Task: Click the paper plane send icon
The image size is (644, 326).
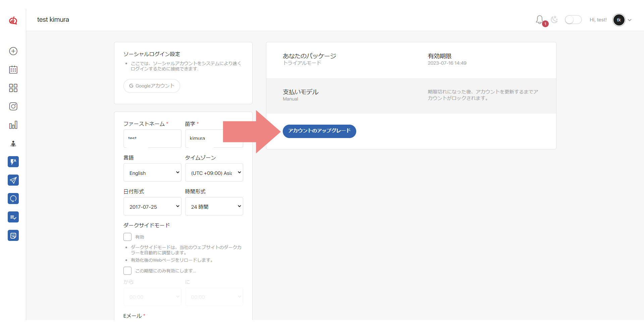Action: (13, 180)
